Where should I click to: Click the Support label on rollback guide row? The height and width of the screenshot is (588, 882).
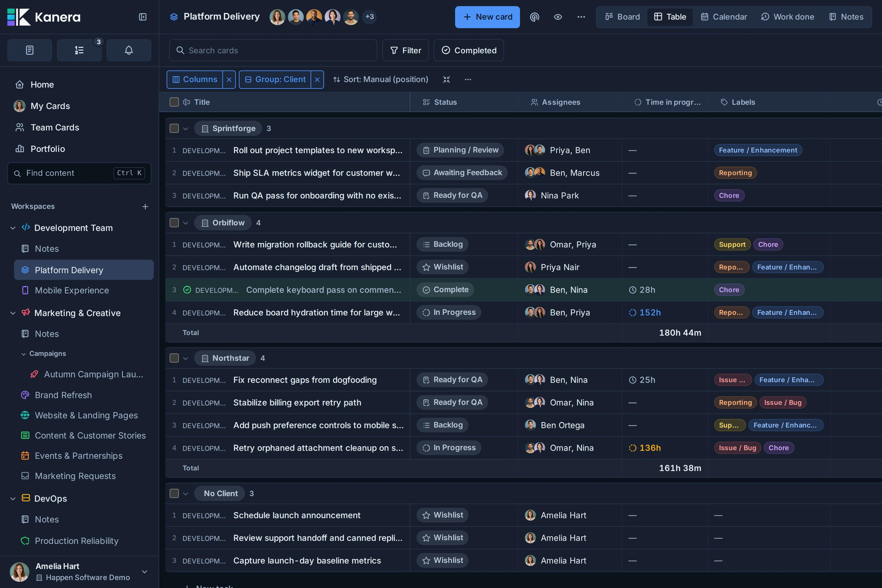tap(732, 244)
